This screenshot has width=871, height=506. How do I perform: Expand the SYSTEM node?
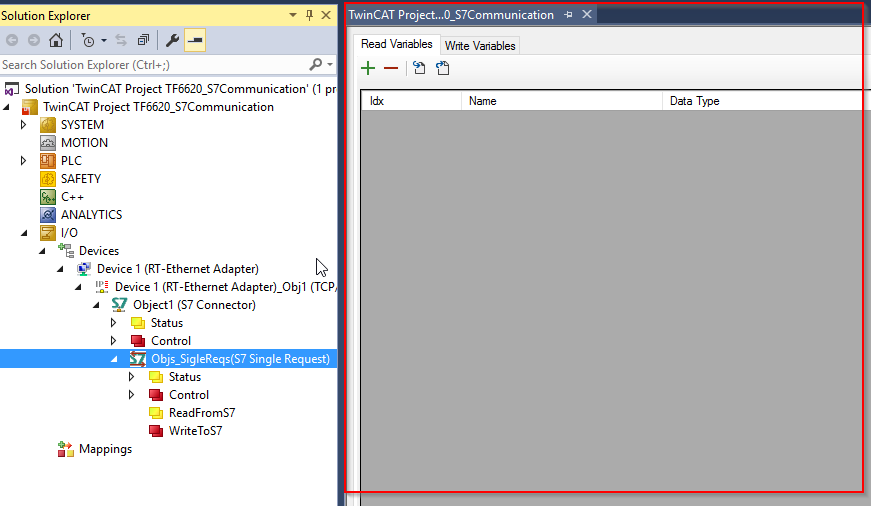[x=23, y=124]
